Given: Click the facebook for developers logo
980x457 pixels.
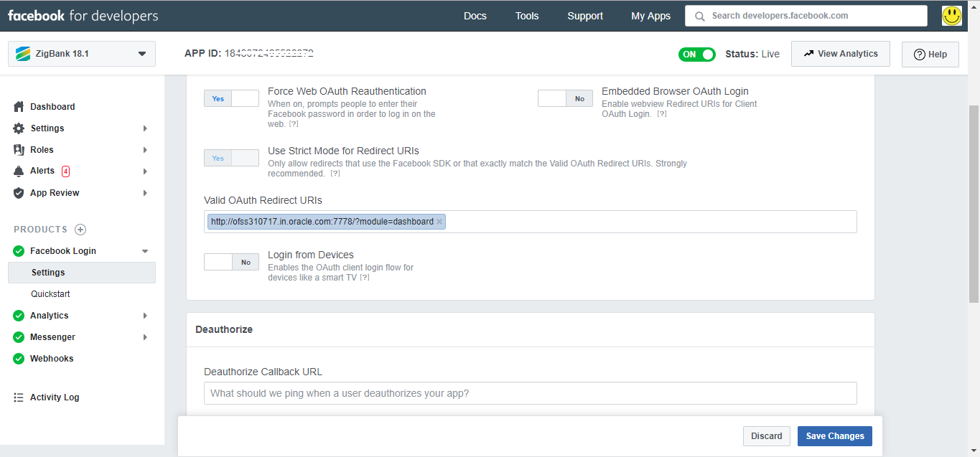Looking at the screenshot, I should 83,16.
